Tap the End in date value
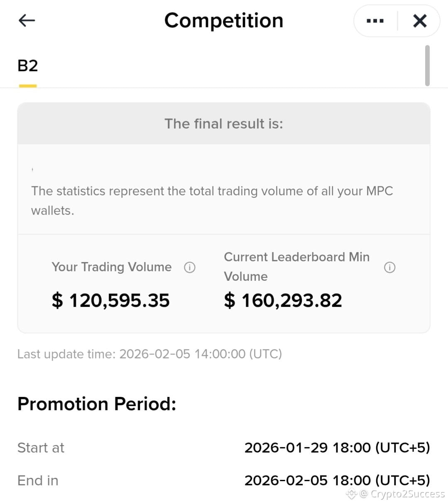Screen dimensions: 448x504 point(337,480)
